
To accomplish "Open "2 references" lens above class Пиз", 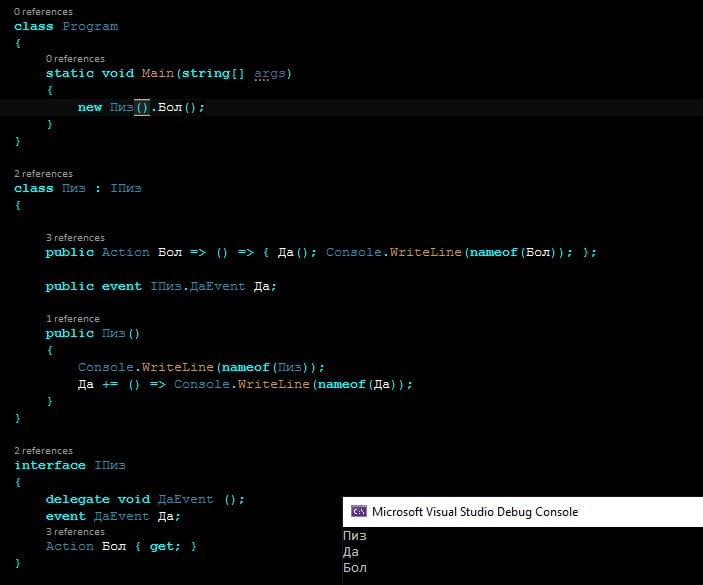I will click(43, 174).
